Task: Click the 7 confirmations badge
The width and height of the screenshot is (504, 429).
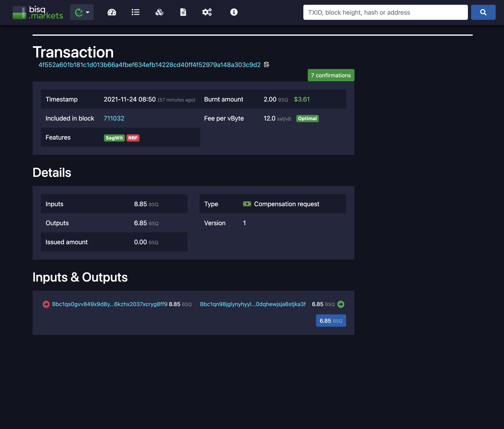Action: tap(331, 75)
